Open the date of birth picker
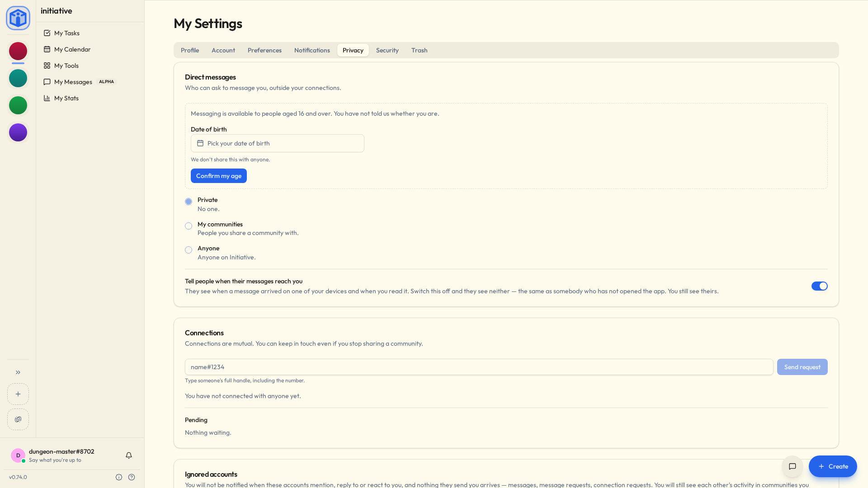The height and width of the screenshot is (488, 868). pyautogui.click(x=278, y=143)
